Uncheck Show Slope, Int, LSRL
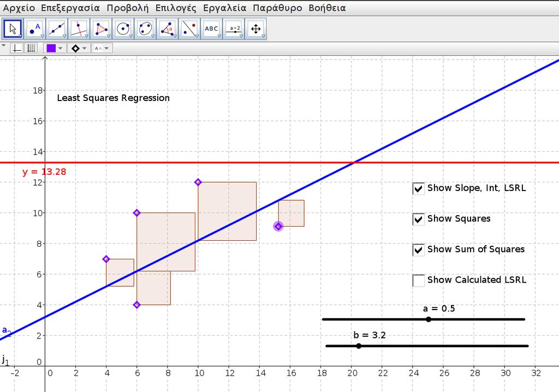Image resolution: width=559 pixels, height=392 pixels. 419,188
